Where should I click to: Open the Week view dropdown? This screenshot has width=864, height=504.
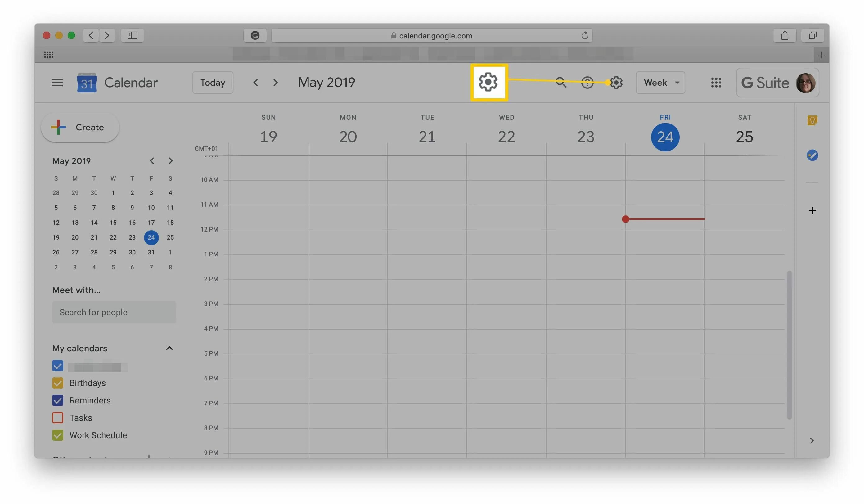tap(660, 83)
